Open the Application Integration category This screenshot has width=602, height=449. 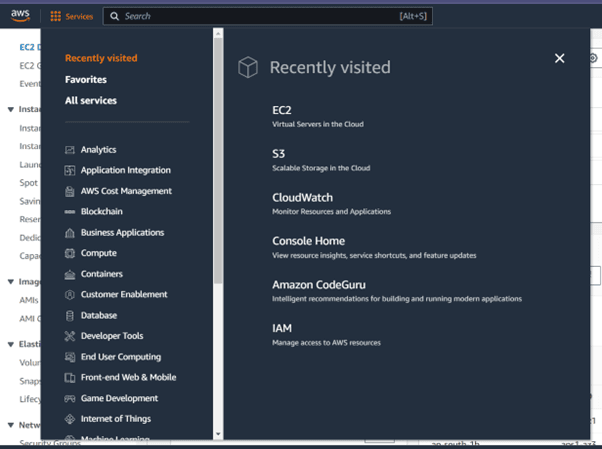[x=126, y=170]
